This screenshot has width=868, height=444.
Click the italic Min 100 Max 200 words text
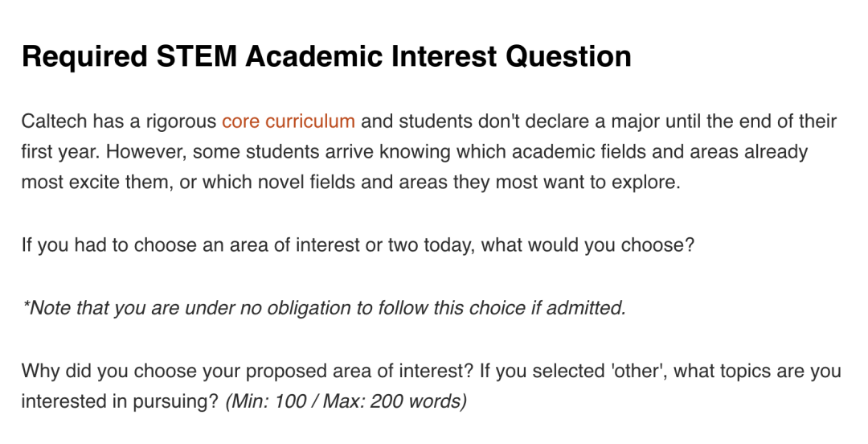(x=346, y=401)
